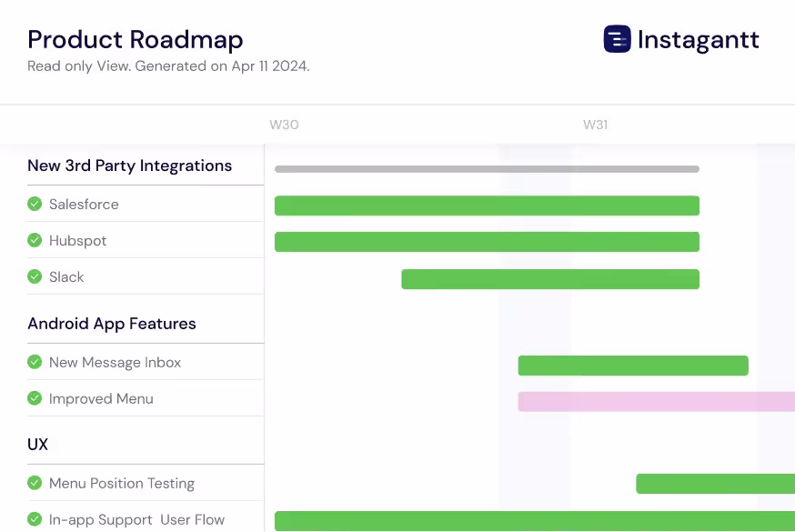The image size is (795, 532).
Task: Collapse the Android App Features section
Action: click(112, 324)
